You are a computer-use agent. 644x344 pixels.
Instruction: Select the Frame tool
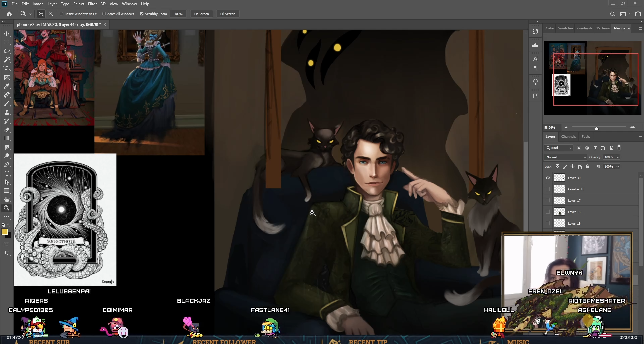pyautogui.click(x=7, y=77)
